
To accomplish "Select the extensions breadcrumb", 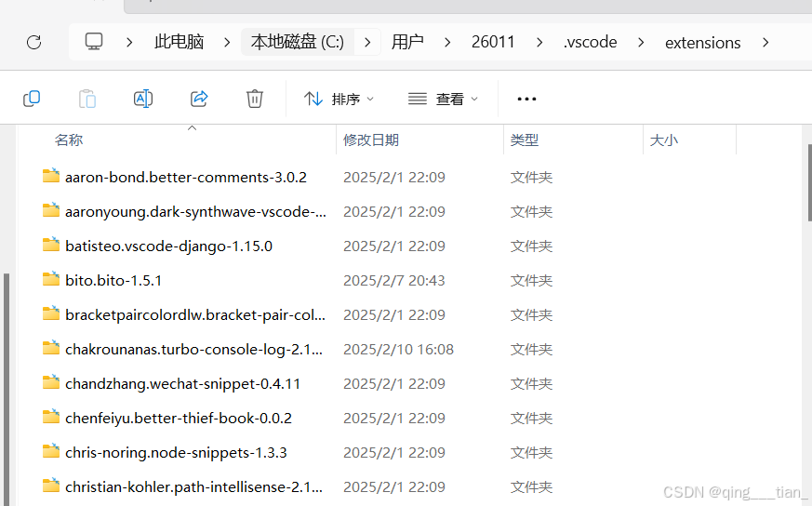I will [703, 42].
